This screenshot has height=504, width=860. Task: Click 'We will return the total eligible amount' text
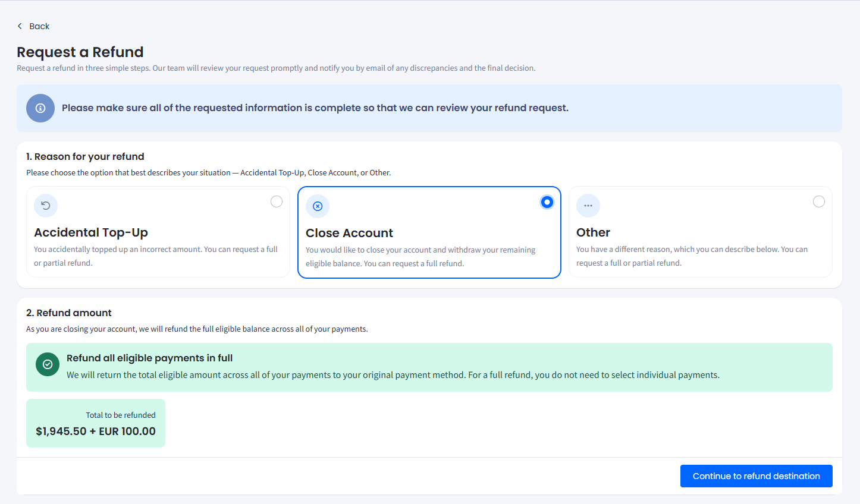pos(393,375)
